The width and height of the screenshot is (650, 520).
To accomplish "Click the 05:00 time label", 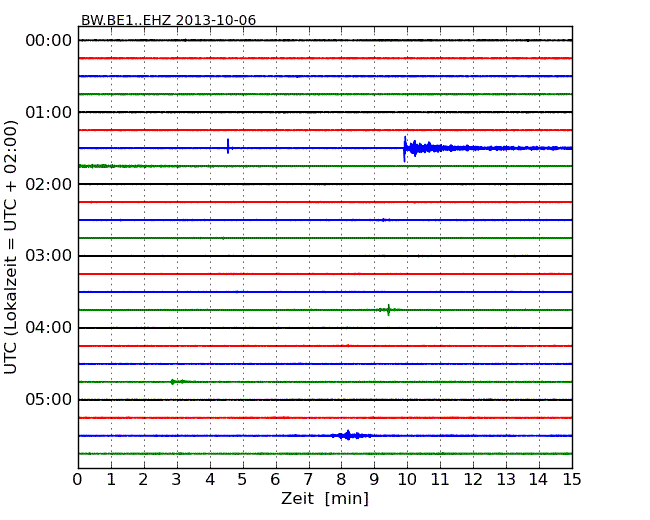I will [x=49, y=399].
